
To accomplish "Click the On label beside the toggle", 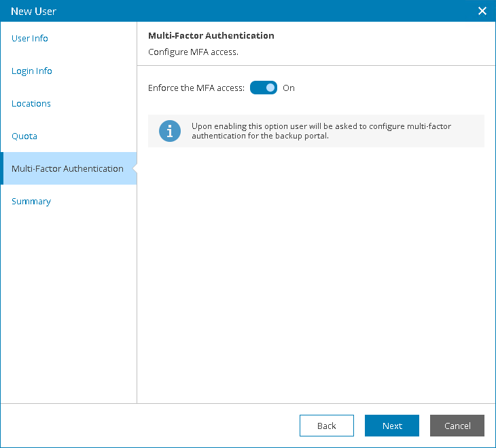I will click(289, 88).
